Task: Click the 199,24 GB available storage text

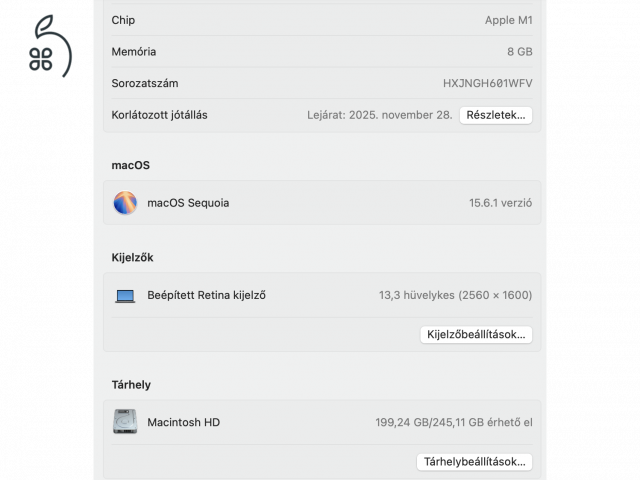Action: coord(453,422)
